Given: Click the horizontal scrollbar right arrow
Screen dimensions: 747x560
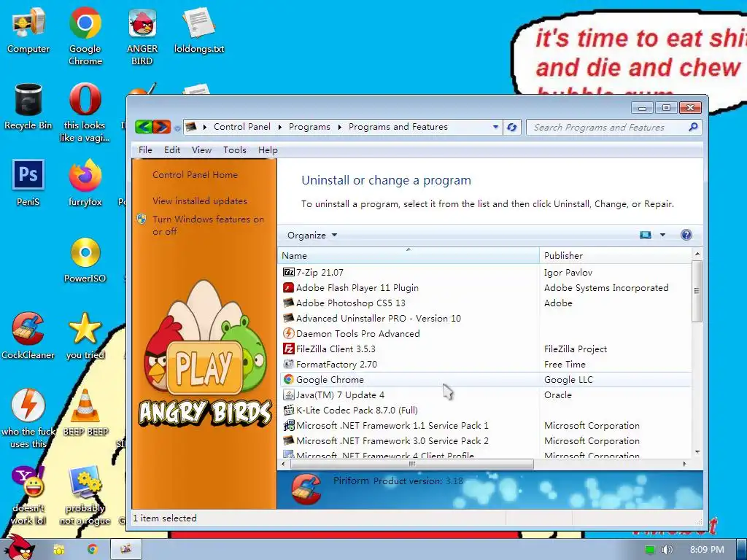Looking at the screenshot, I should click(x=684, y=464).
